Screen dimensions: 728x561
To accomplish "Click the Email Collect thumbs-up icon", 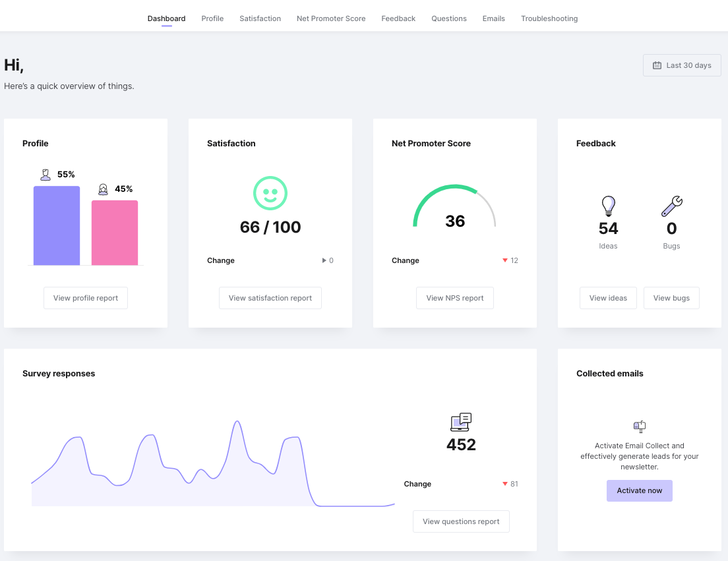I will click(639, 427).
